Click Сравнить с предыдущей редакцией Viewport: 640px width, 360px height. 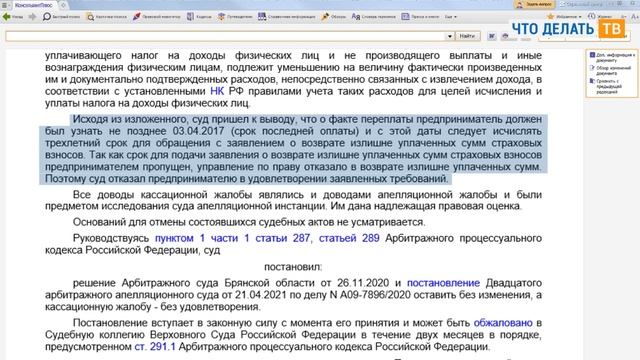click(x=606, y=87)
